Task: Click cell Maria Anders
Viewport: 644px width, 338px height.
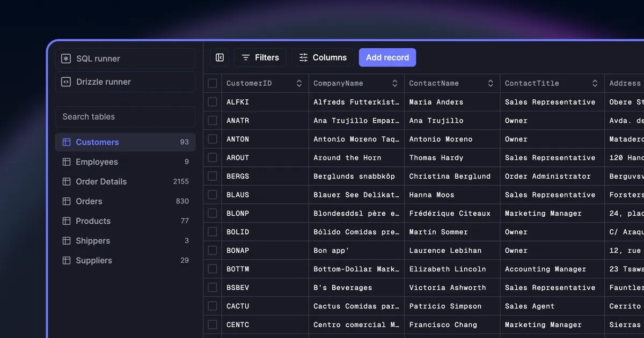Action: tap(452, 102)
